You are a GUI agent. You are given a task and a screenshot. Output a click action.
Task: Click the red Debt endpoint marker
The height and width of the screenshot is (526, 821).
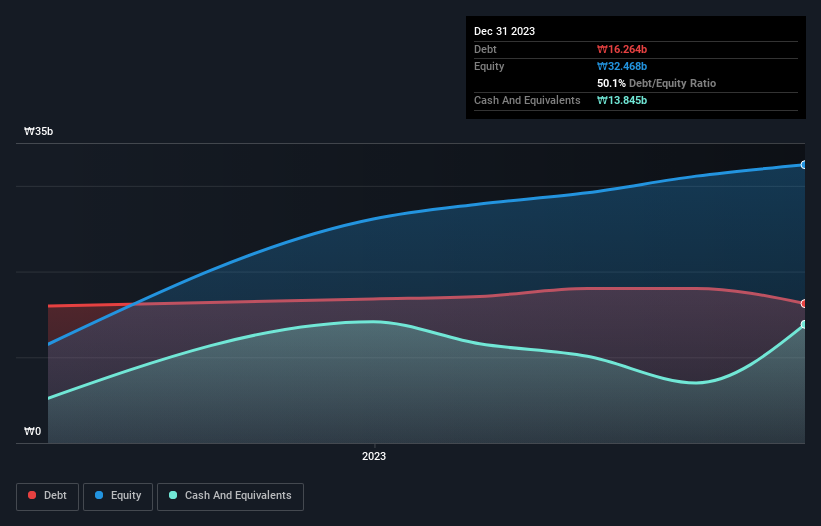[804, 304]
